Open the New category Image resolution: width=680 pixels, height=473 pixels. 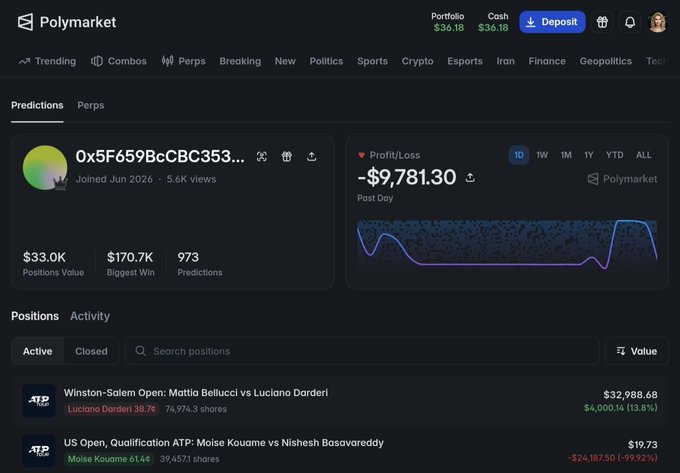[285, 61]
